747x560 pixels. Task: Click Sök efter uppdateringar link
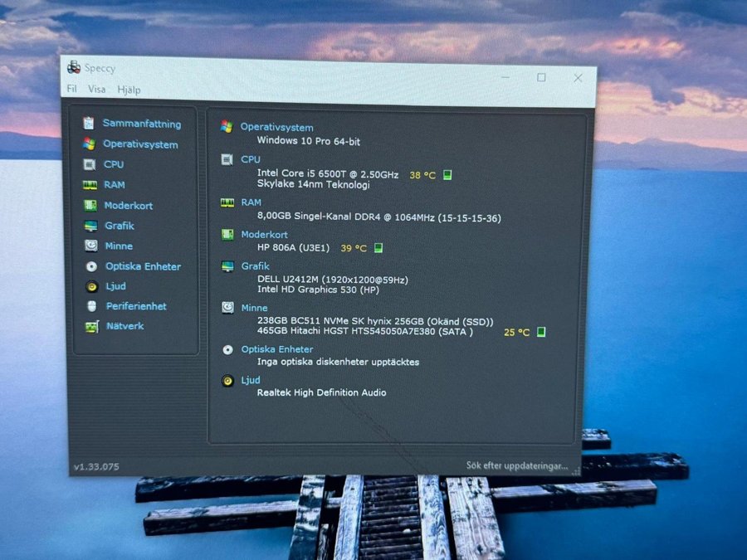click(517, 465)
